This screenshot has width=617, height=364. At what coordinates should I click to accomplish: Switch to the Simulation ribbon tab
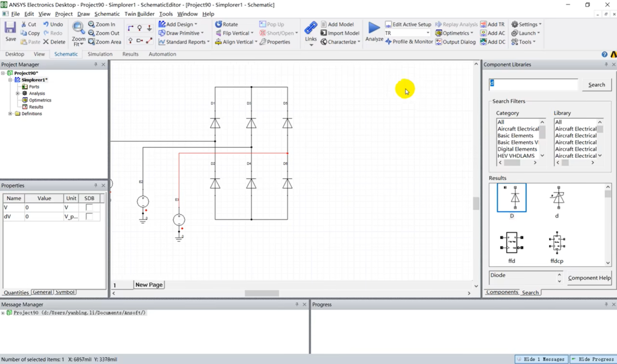pyautogui.click(x=100, y=54)
